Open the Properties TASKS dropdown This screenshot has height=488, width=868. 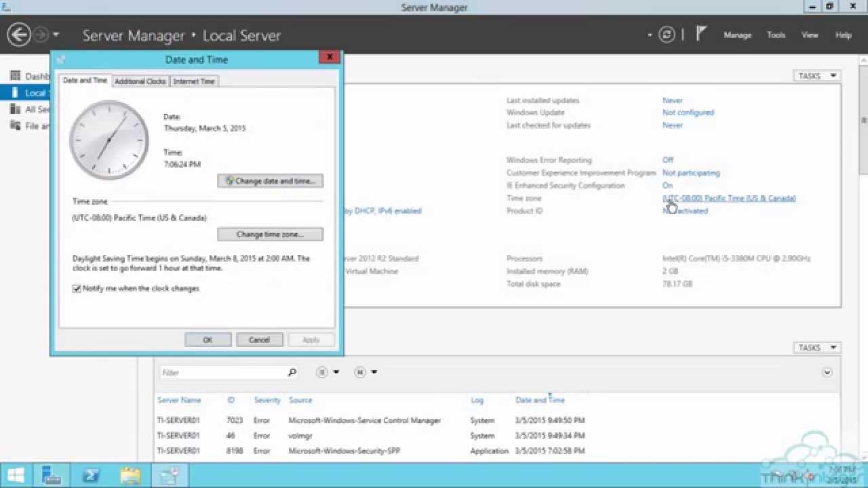pos(816,76)
